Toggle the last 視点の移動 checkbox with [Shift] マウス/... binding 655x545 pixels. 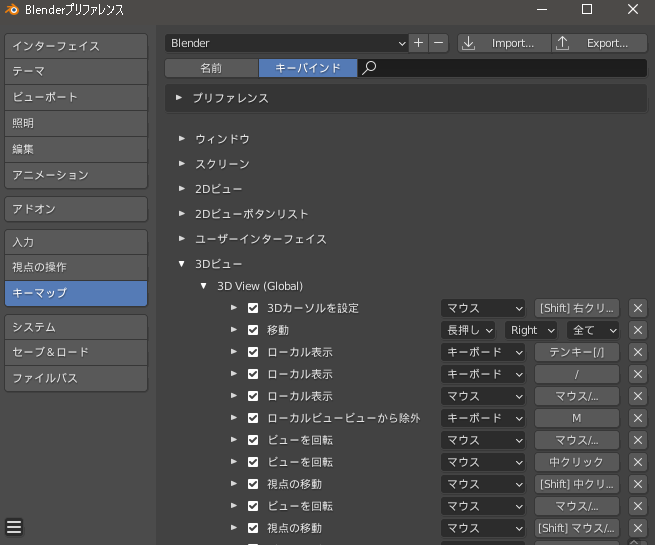point(253,528)
